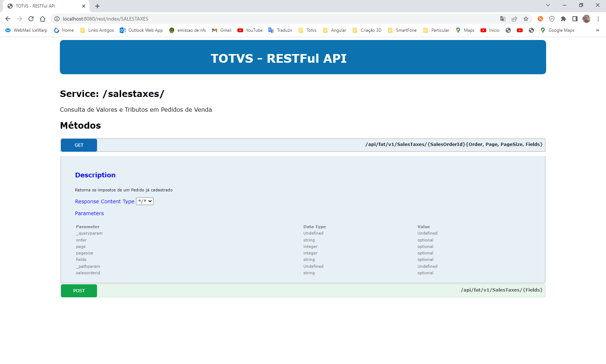
Task: Click the translate page icon
Action: click(x=503, y=19)
